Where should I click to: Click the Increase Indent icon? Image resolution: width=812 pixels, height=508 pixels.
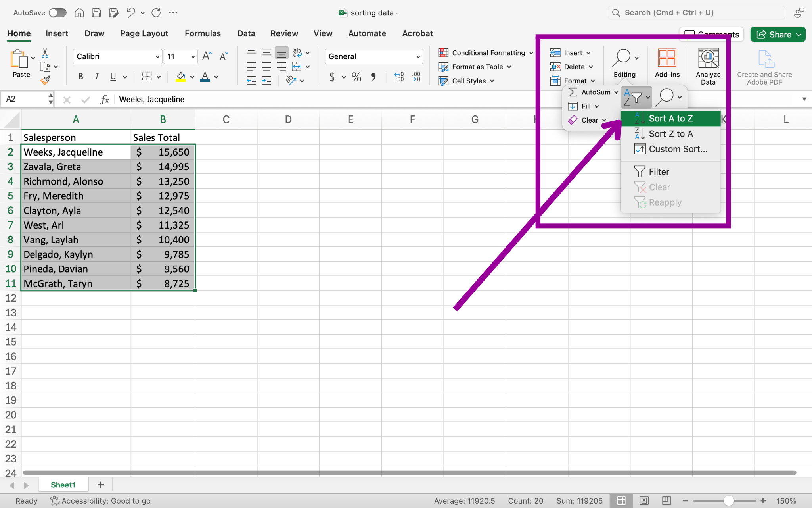point(266,81)
